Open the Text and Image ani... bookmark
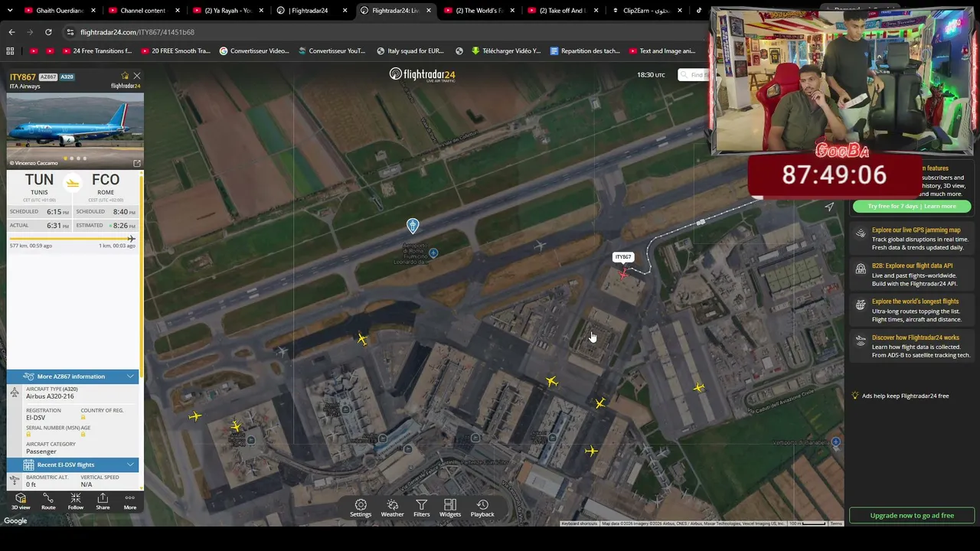 pyautogui.click(x=662, y=51)
